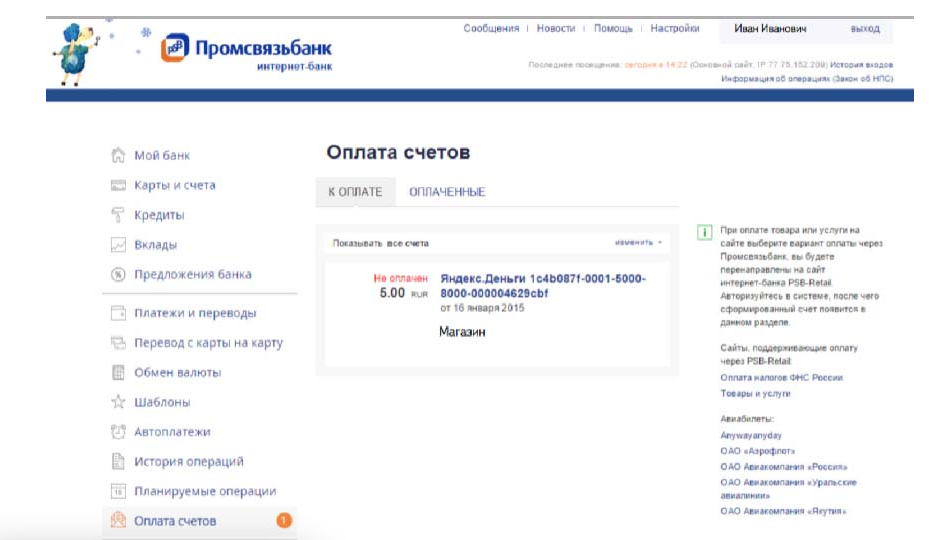Click the document icon beside История операций
This screenshot has height=540, width=941.
[118, 461]
